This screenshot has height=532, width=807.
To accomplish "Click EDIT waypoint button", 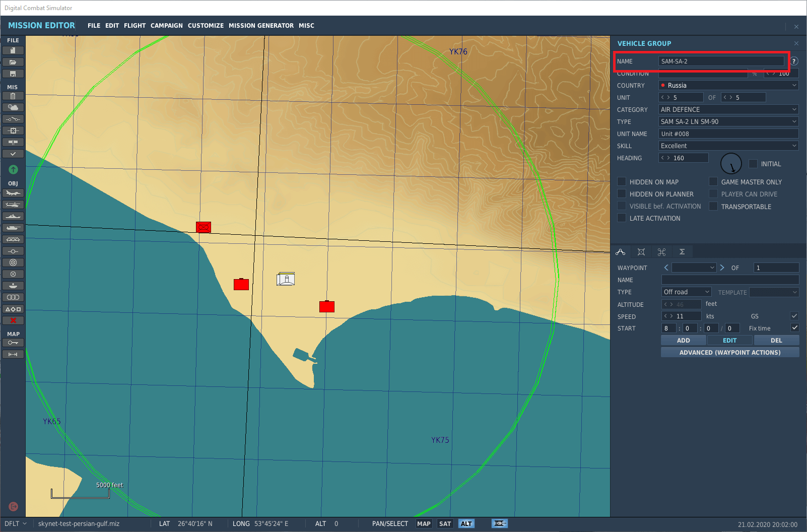I will point(730,341).
